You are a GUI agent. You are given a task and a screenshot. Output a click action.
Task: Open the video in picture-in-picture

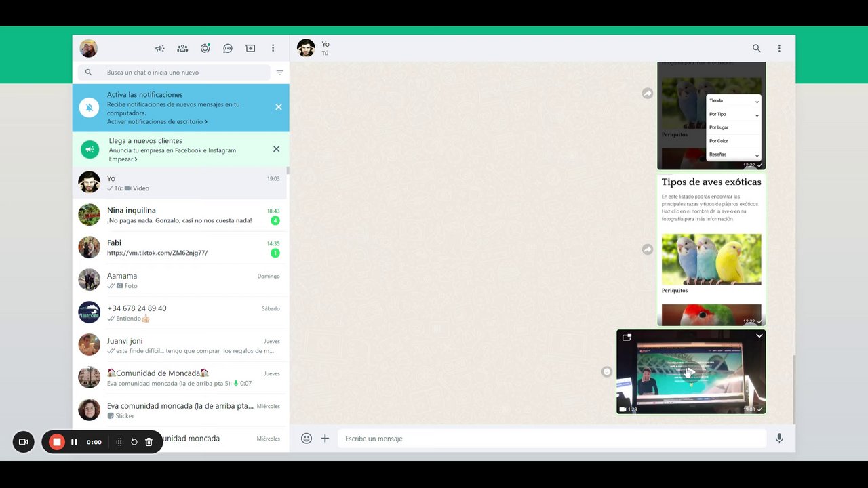(x=627, y=337)
